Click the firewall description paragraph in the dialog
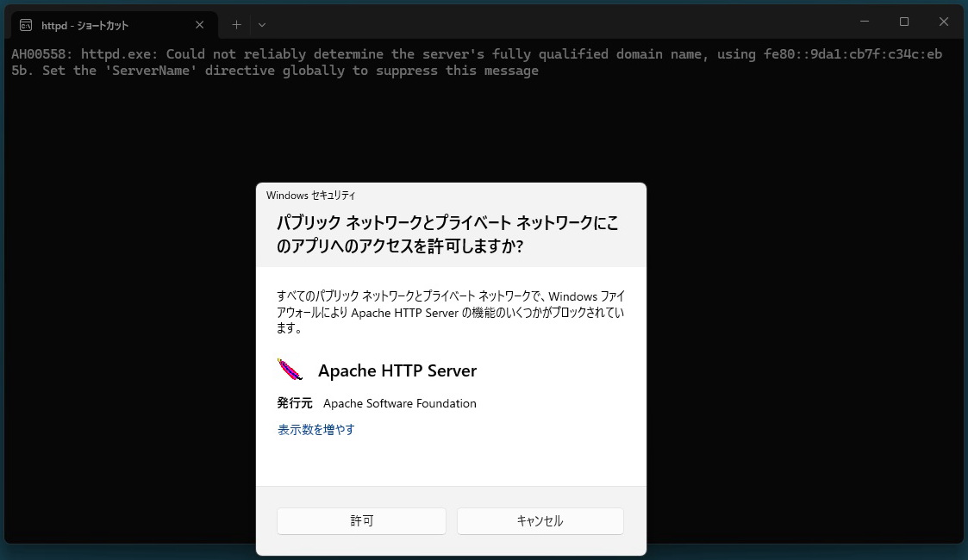Image resolution: width=968 pixels, height=560 pixels. 450,312
